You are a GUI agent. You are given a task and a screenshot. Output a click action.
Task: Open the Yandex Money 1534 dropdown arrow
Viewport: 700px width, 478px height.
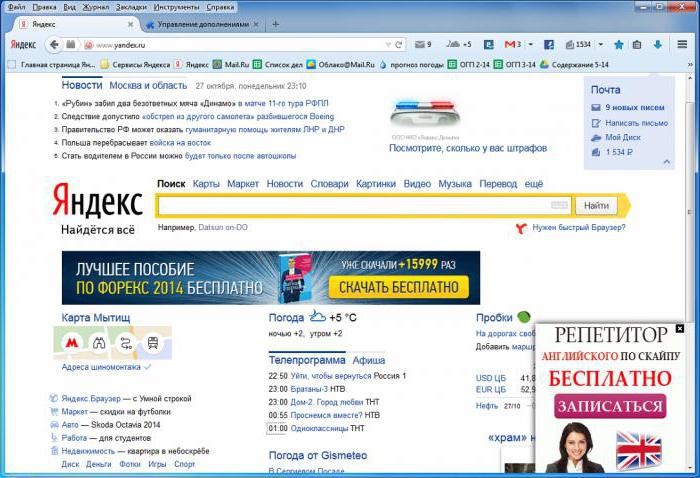coord(600,44)
